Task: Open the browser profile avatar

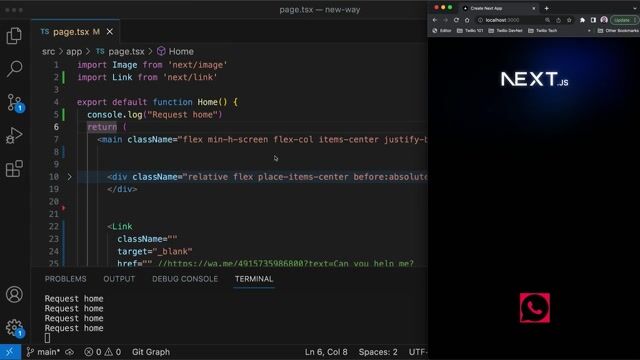Action: click(x=604, y=20)
